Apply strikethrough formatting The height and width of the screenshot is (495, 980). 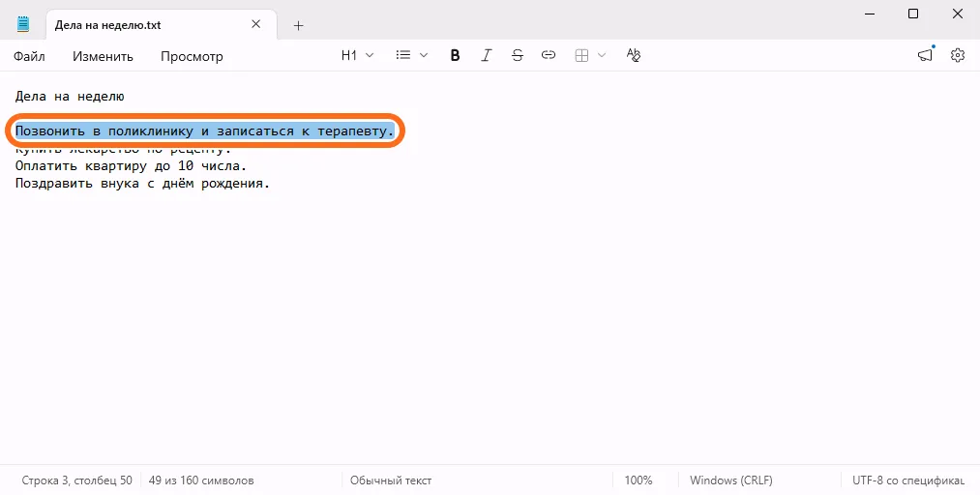click(x=518, y=55)
